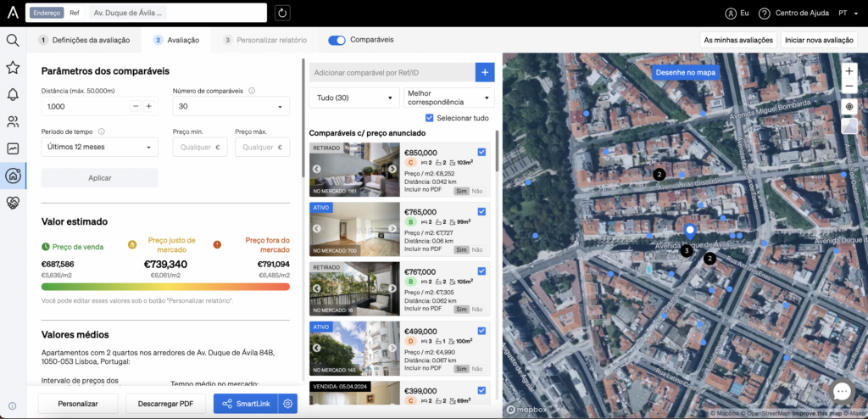Click Descarregar PDF button
Image resolution: width=868 pixels, height=419 pixels.
click(165, 404)
